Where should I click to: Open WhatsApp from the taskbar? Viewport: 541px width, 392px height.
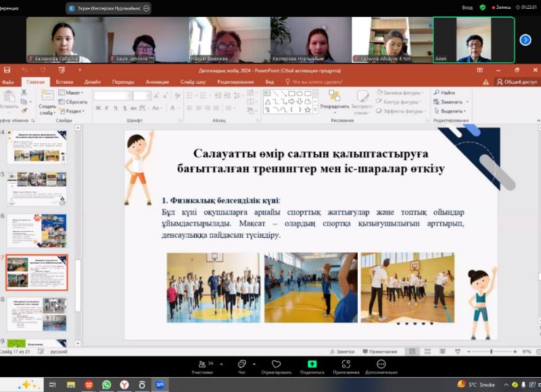106,384
